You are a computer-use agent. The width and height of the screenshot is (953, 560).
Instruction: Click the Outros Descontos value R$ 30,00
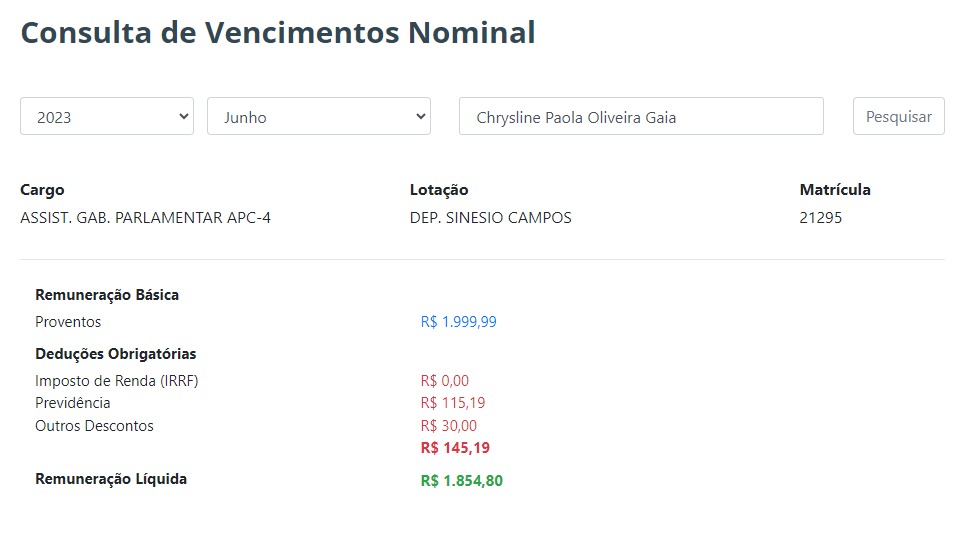pyautogui.click(x=448, y=426)
